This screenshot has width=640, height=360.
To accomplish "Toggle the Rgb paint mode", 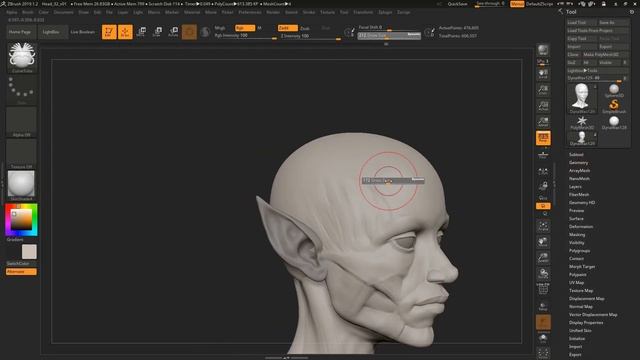I will pos(245,28).
